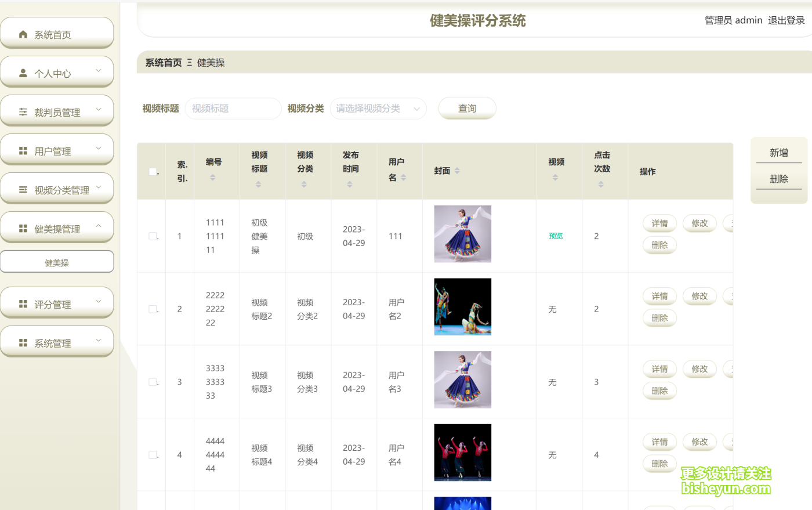
Task: Click 修改 for the 初级健美操 row
Action: coord(699,223)
